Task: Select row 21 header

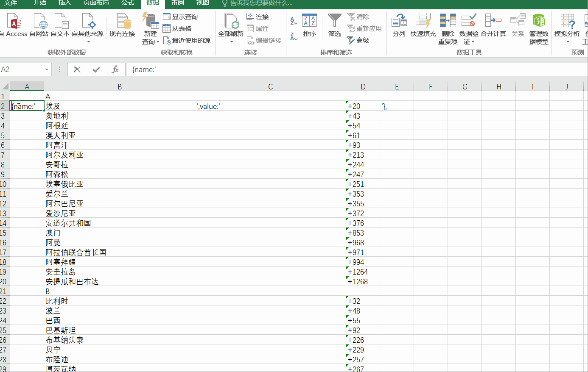Action: coord(4,291)
